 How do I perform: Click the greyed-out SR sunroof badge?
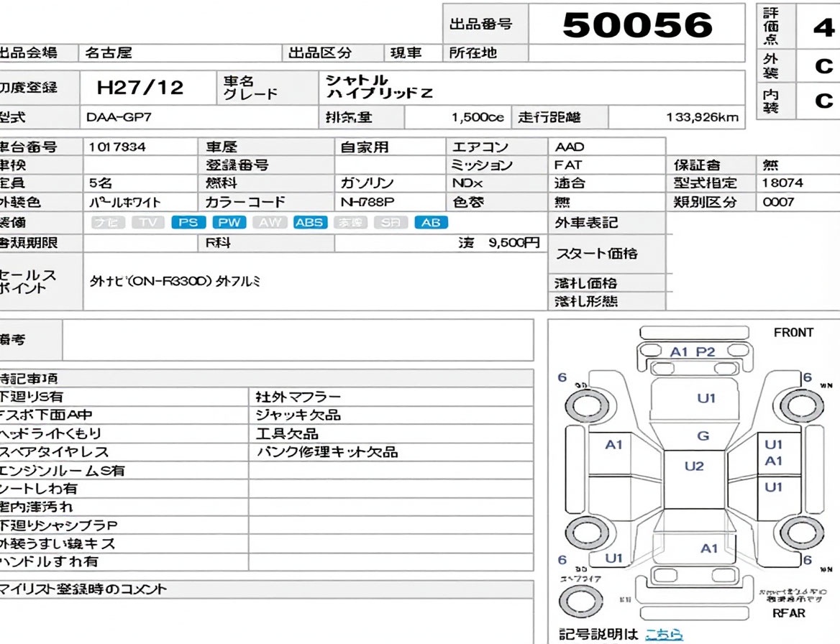point(391,222)
